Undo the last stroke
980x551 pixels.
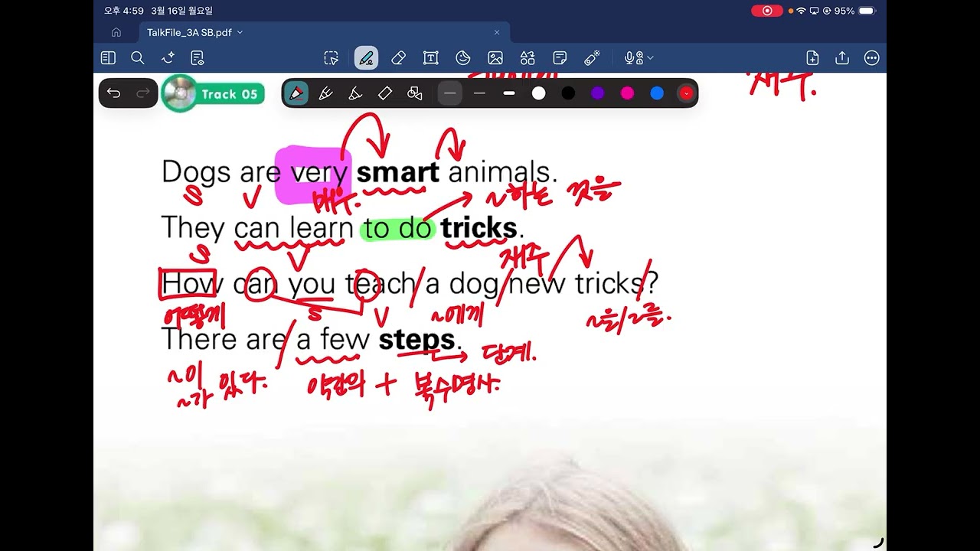[114, 93]
